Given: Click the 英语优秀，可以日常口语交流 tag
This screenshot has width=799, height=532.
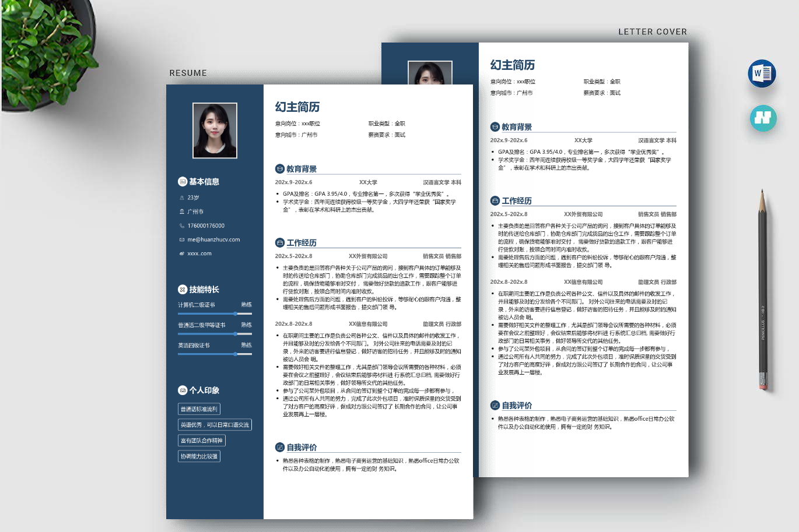Looking at the screenshot, I should tap(215, 425).
